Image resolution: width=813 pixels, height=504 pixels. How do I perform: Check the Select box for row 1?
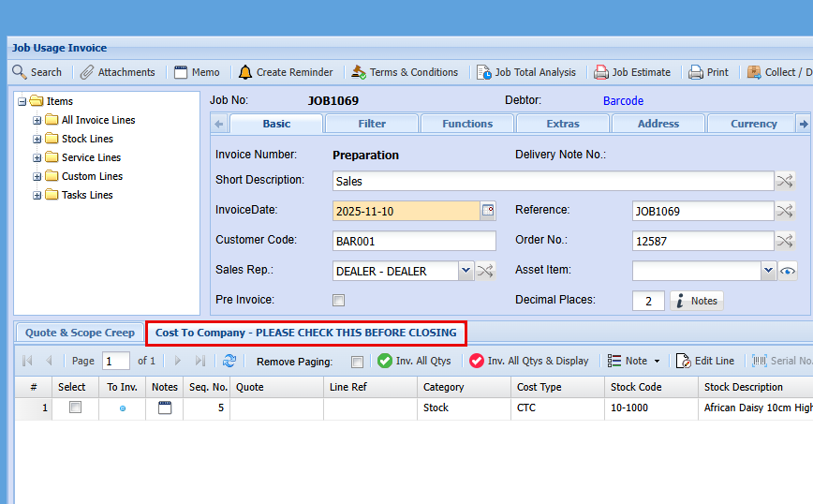point(76,408)
